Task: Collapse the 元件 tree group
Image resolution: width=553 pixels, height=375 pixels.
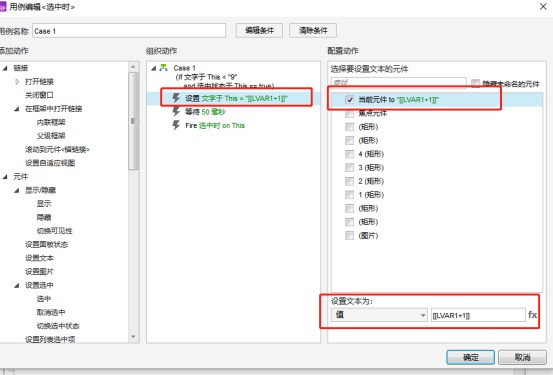Action: pos(5,176)
